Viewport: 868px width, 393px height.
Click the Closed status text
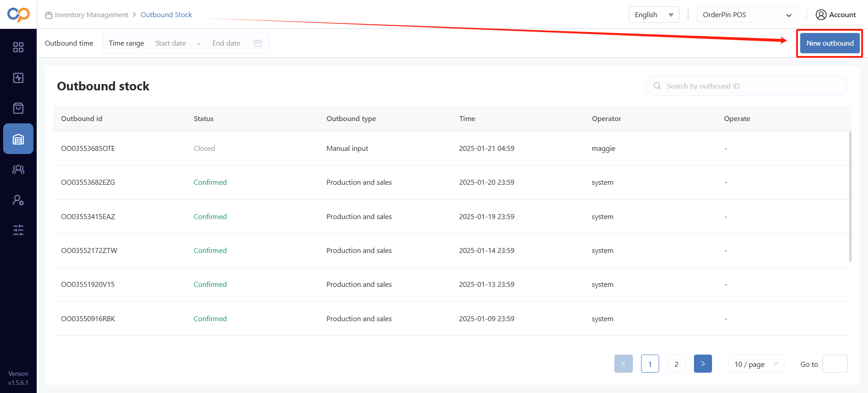point(204,149)
